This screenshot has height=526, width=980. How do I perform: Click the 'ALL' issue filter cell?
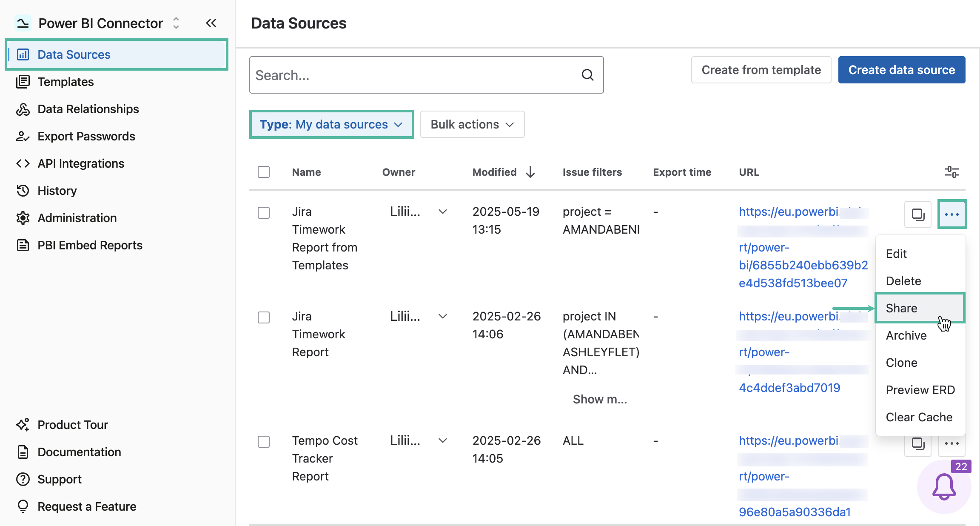tap(573, 440)
